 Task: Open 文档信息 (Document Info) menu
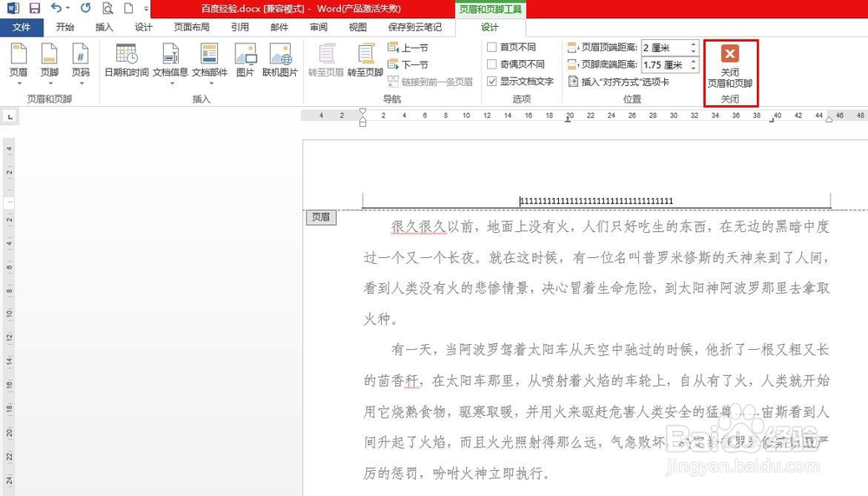coord(170,64)
